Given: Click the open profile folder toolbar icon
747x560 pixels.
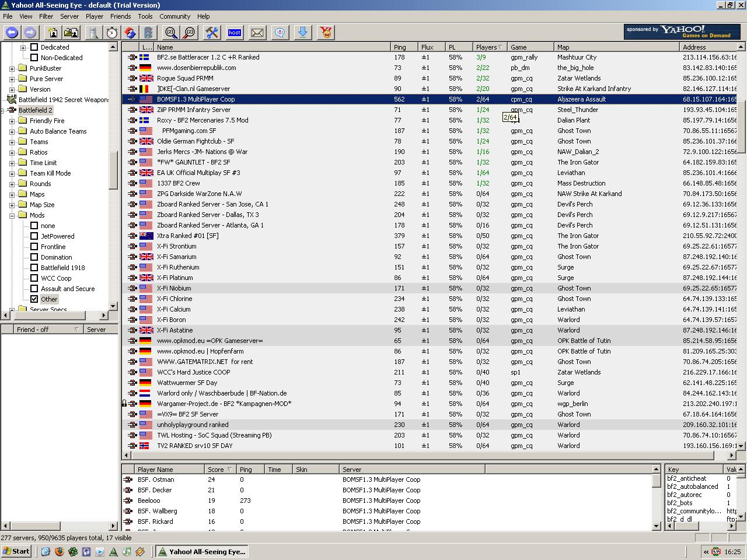Looking at the screenshot, I should pos(72,33).
